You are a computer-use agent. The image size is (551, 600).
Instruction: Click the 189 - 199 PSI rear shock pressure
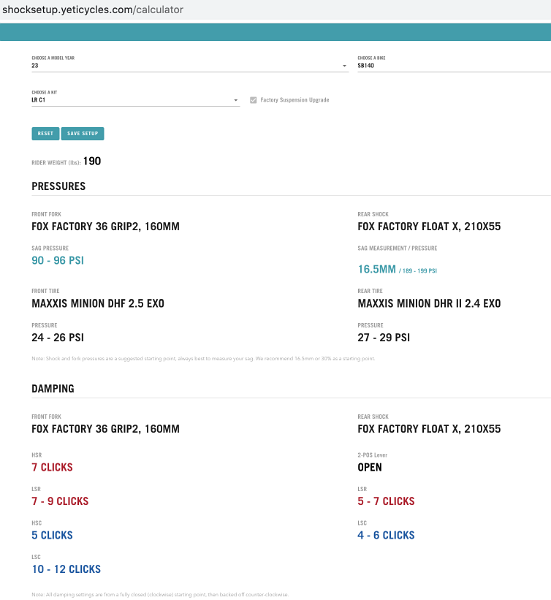(x=418, y=271)
